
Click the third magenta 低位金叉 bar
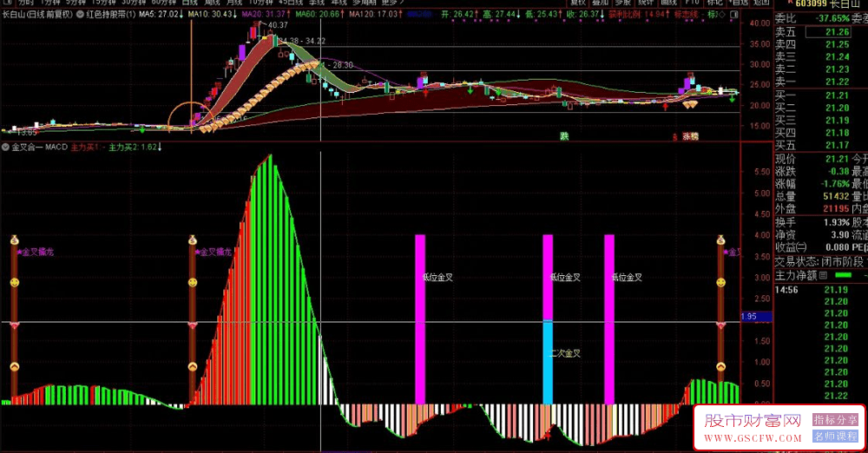[x=609, y=319]
